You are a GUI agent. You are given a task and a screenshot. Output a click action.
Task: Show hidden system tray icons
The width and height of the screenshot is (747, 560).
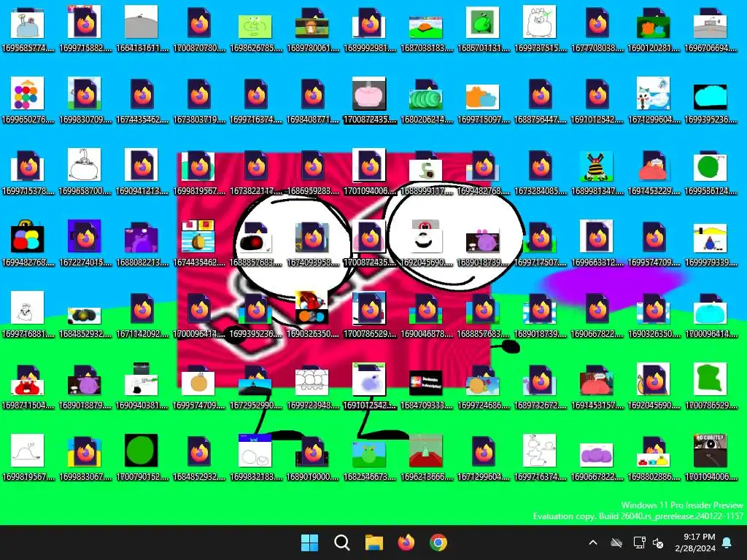click(593, 542)
